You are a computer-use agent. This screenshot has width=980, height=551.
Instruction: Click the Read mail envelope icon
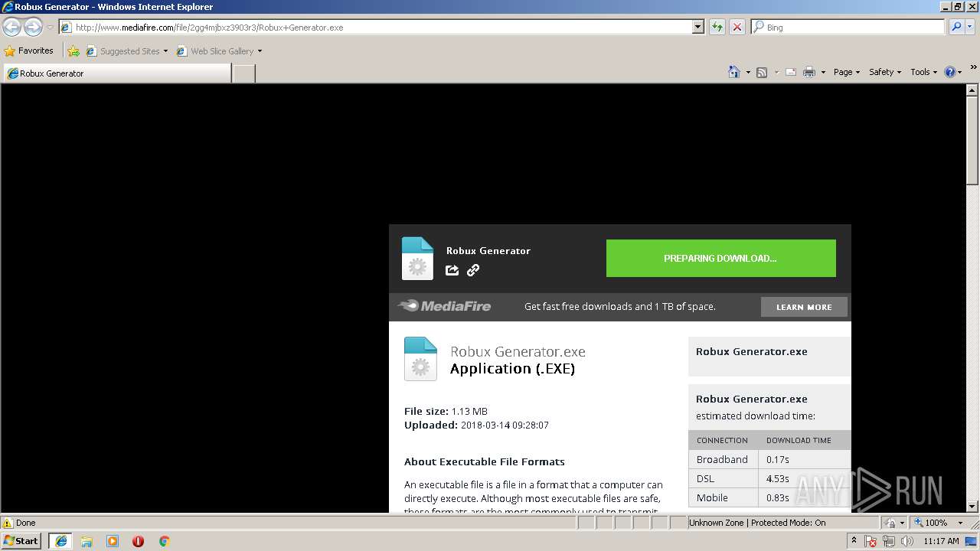click(x=790, y=72)
